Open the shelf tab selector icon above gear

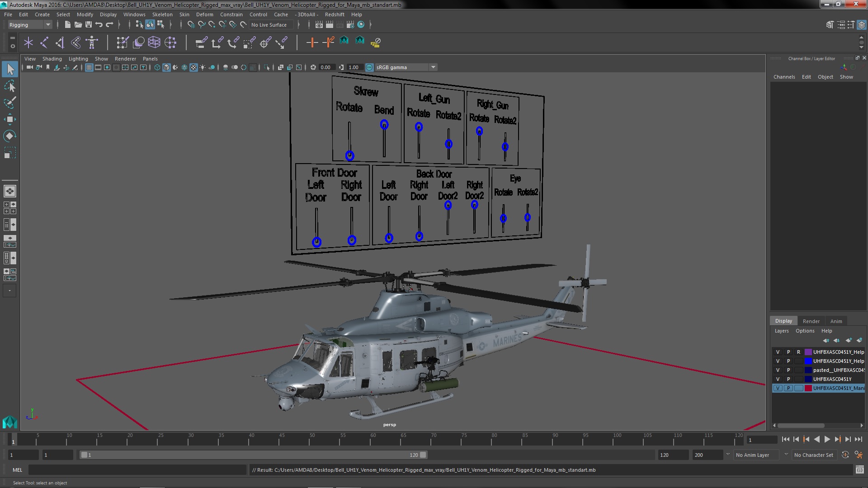pyautogui.click(x=13, y=38)
